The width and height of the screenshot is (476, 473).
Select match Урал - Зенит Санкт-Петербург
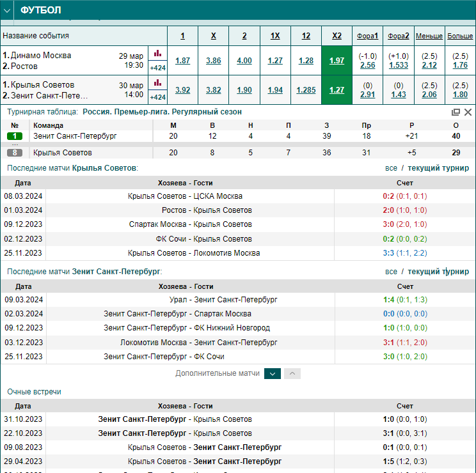click(x=223, y=300)
